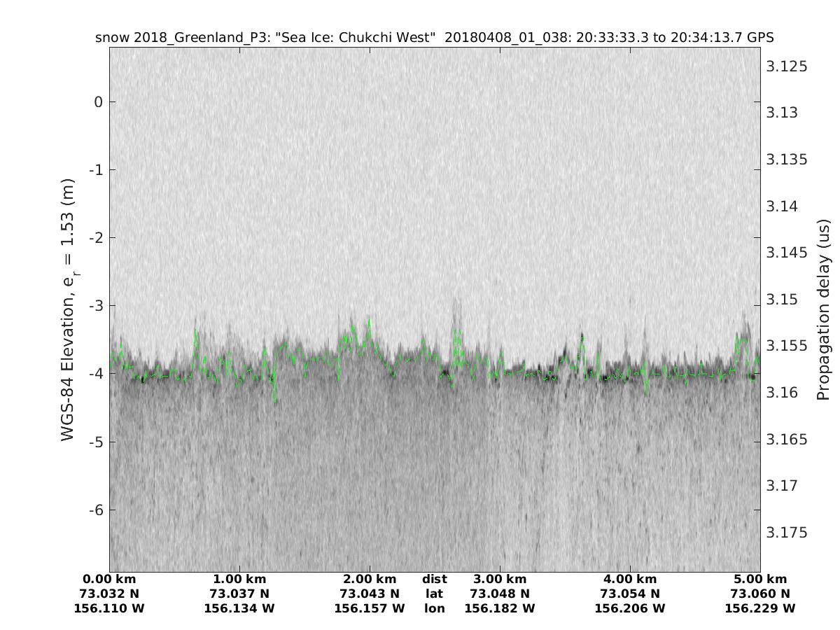Click the "WGS-84 Elevation" y-axis label
840x630 pixels.
click(68, 308)
